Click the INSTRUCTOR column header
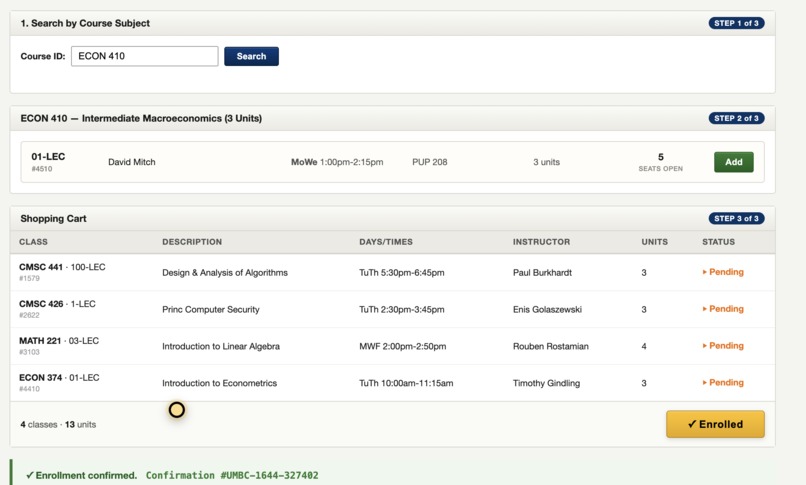The image size is (806, 485). [x=541, y=241]
